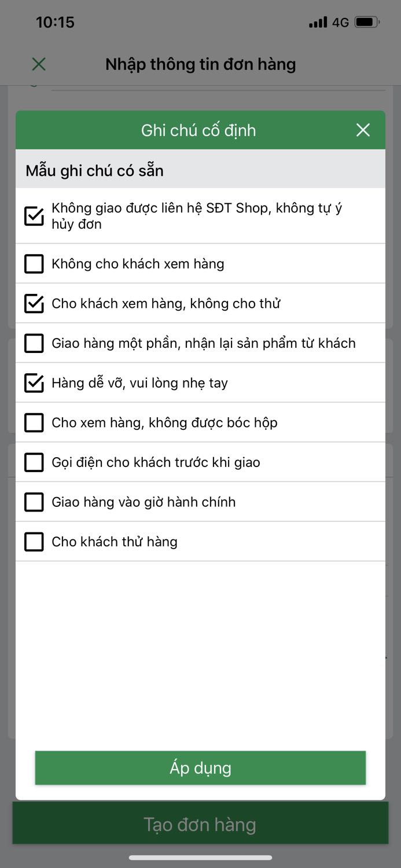Enable Giao hàng một phần option
The width and height of the screenshot is (401, 868).
[34, 343]
